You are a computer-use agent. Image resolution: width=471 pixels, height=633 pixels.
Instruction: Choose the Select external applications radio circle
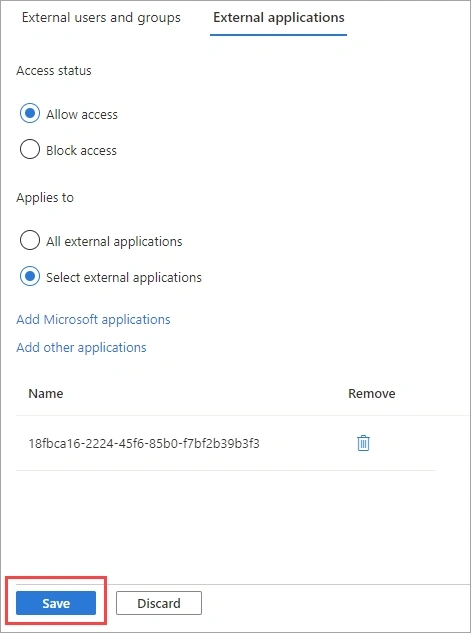pos(30,277)
